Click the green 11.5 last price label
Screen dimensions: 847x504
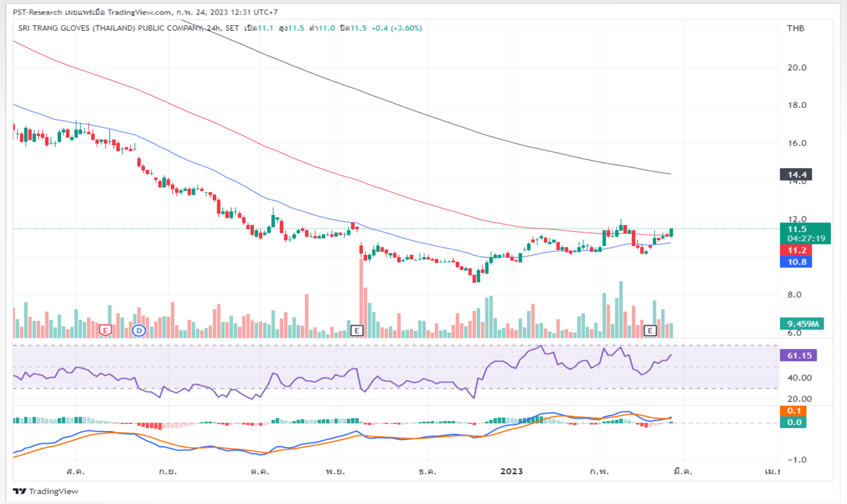[805, 233]
